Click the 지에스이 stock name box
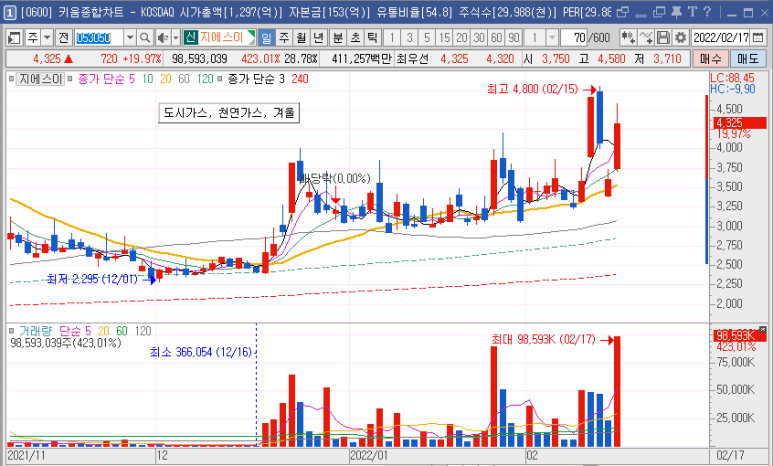The height and width of the screenshot is (466, 773). click(x=226, y=37)
